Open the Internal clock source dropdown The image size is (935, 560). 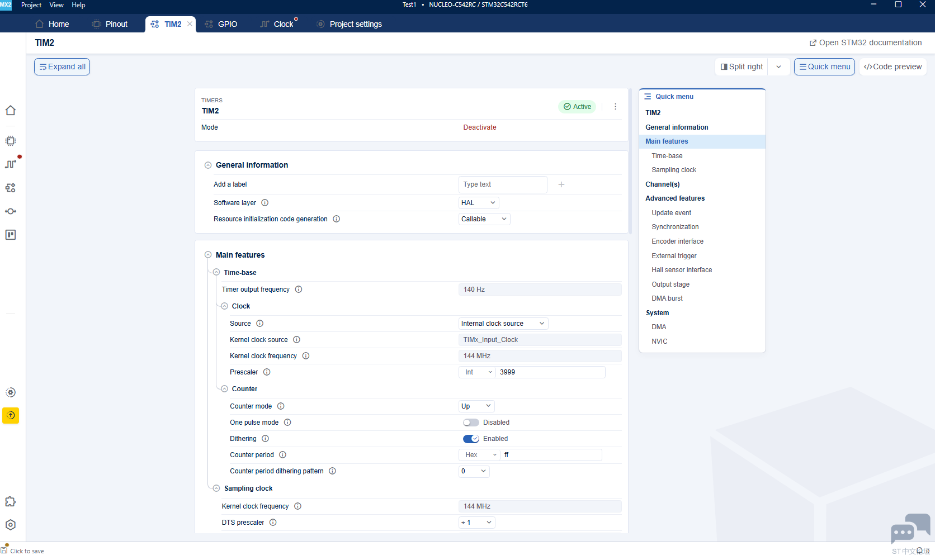(503, 324)
